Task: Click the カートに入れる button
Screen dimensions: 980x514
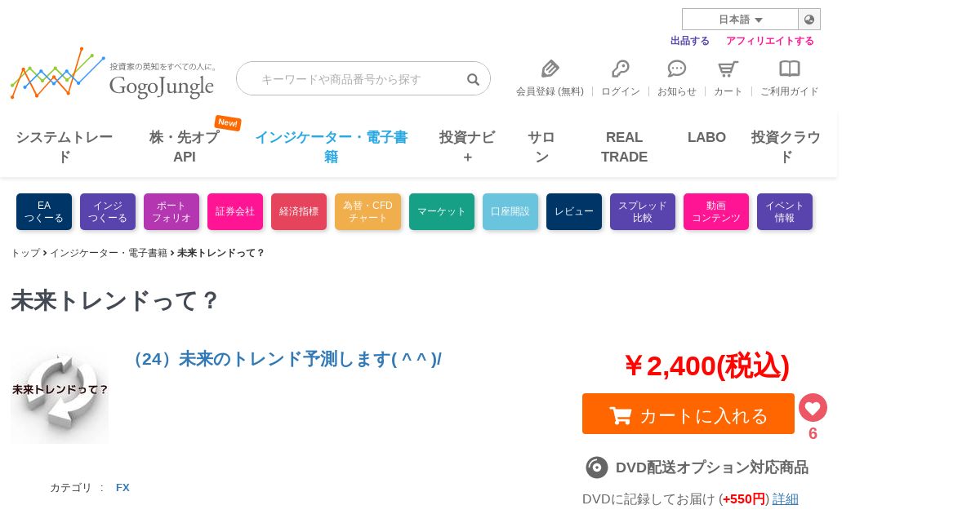Action: (688, 414)
